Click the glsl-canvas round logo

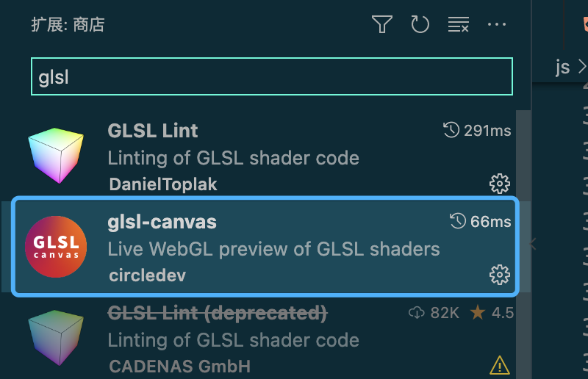56,247
